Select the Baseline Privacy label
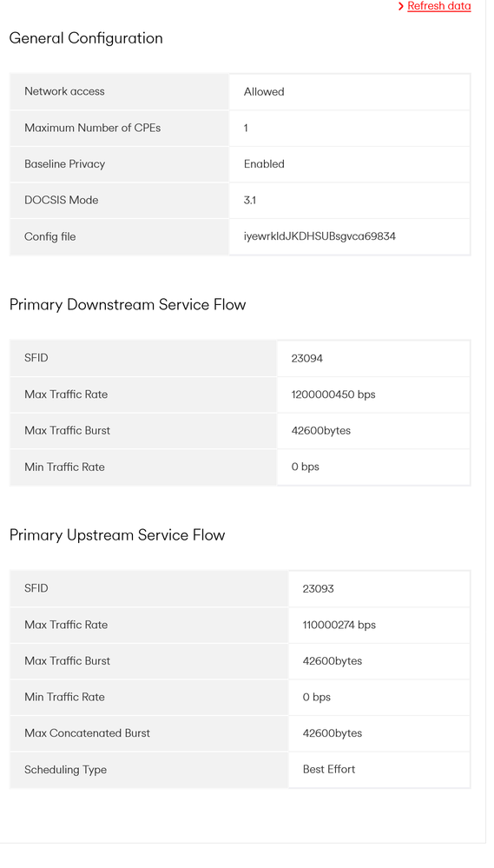Viewport: 494px width, 868px height. click(x=64, y=164)
